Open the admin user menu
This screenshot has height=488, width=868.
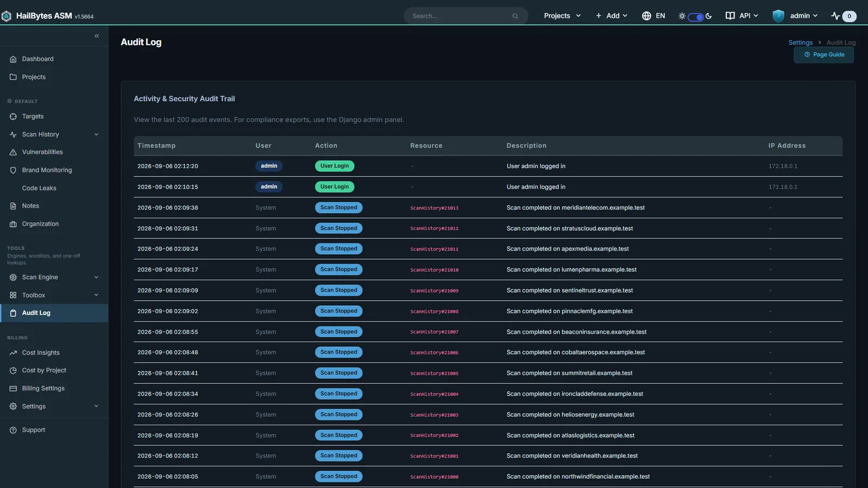(x=795, y=16)
